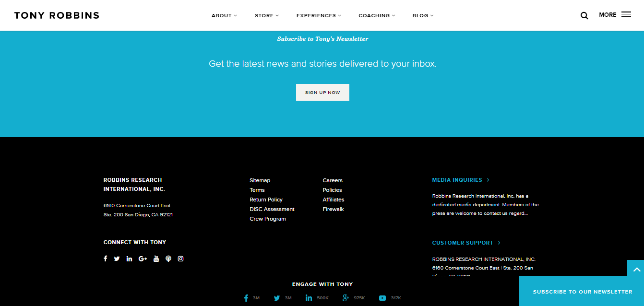The height and width of the screenshot is (306, 644).
Task: Open LinkedIn icon under Connect With Tony
Action: (130, 259)
